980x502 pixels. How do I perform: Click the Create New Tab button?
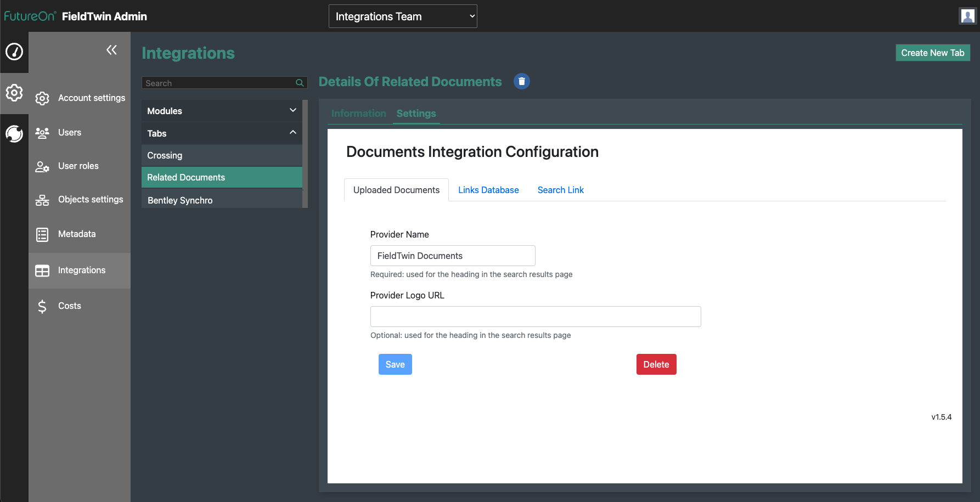point(932,53)
